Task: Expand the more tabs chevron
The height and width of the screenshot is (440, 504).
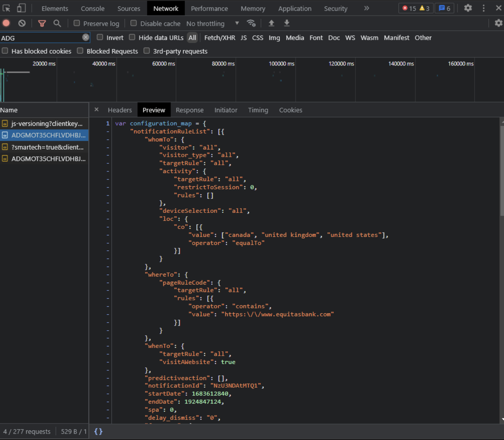Action: pos(366,8)
